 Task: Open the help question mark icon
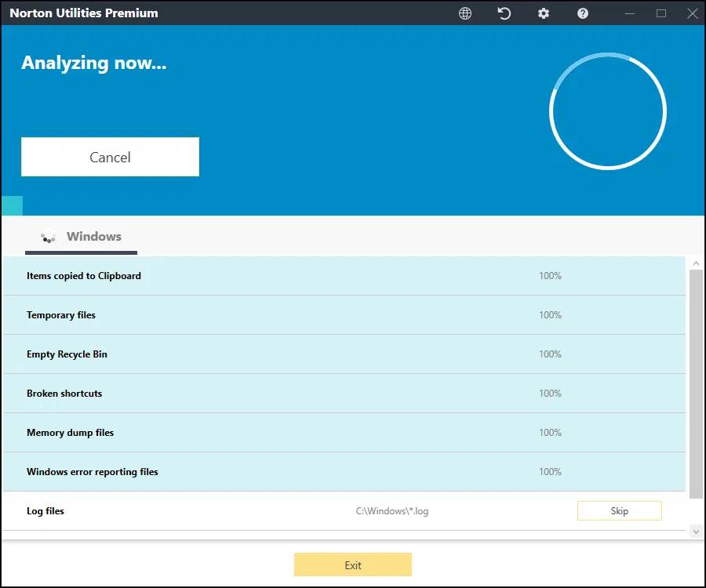[x=583, y=13]
